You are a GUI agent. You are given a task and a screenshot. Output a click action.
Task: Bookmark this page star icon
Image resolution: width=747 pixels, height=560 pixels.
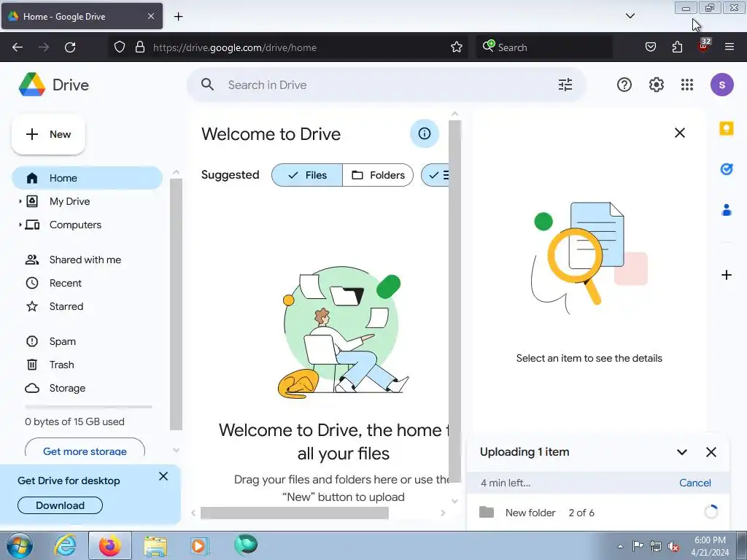click(x=457, y=47)
